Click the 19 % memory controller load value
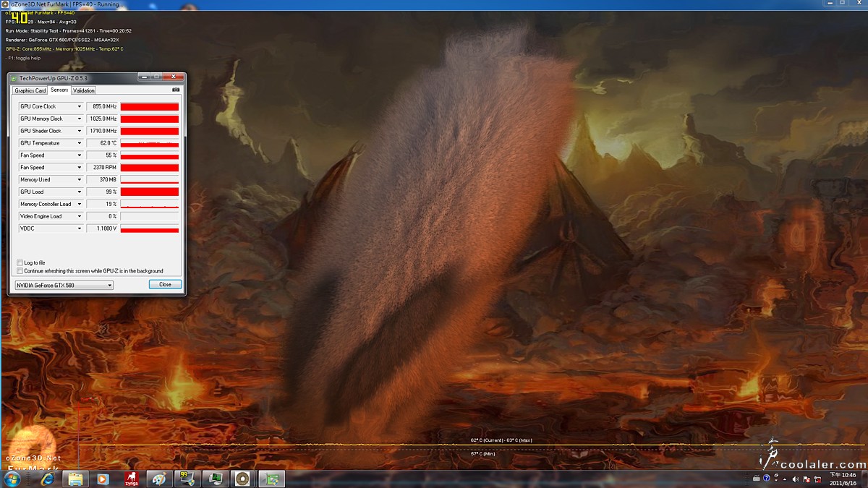 click(x=102, y=204)
